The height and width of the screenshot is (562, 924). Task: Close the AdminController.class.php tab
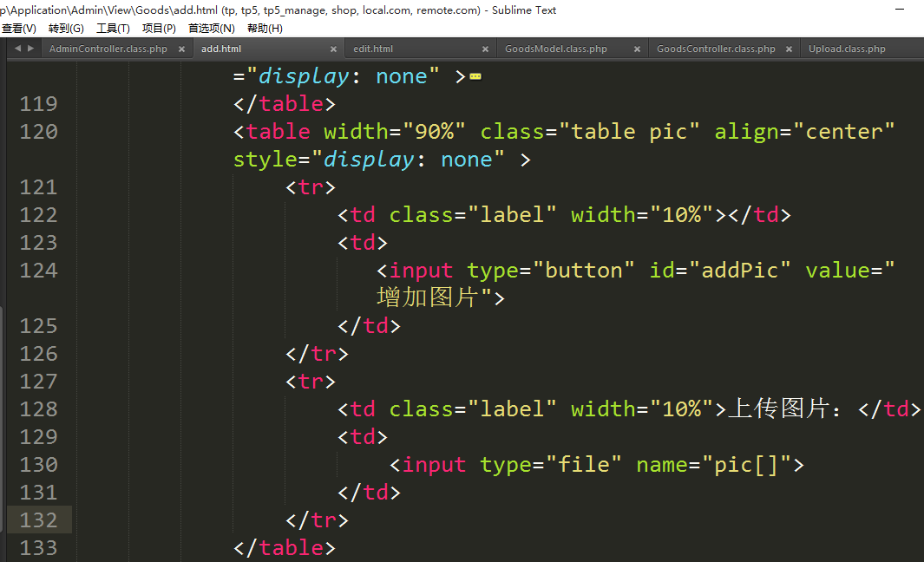pos(181,49)
